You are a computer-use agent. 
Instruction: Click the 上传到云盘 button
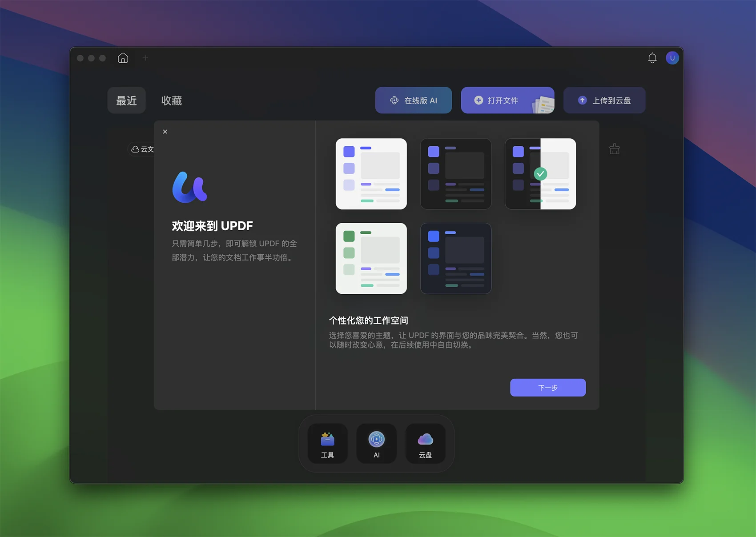(x=604, y=100)
